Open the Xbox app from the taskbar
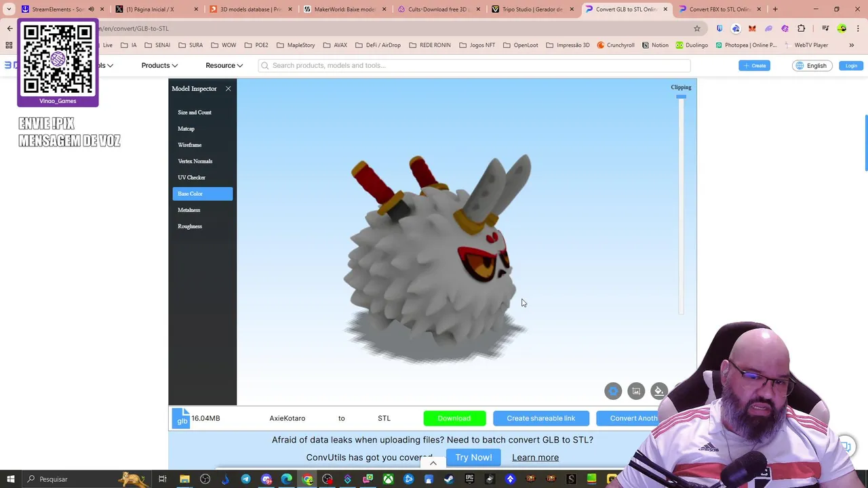 (x=388, y=479)
